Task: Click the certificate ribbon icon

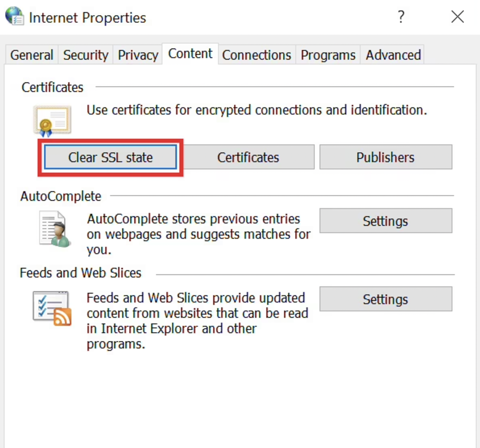Action: [52, 121]
